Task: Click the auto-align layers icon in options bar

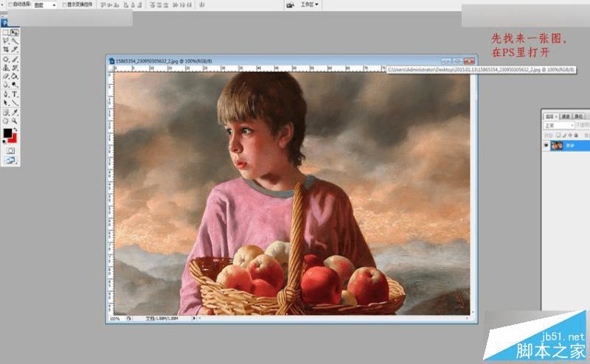Action: (202, 5)
